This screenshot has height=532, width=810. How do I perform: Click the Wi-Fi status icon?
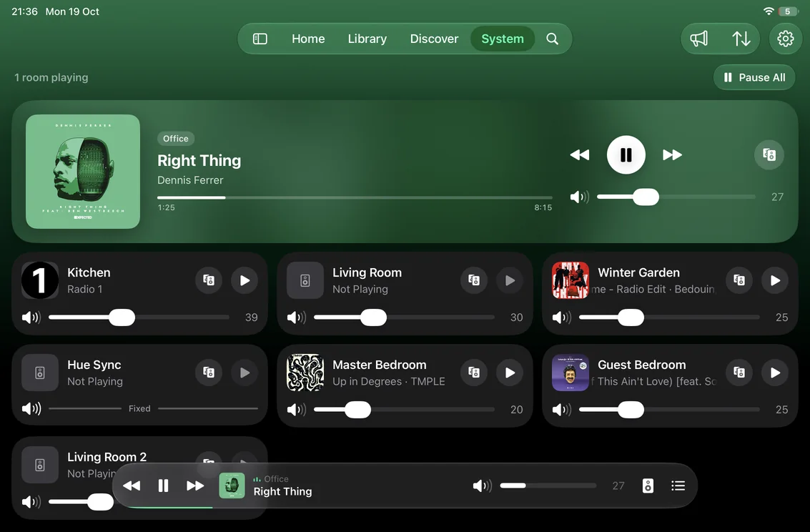(769, 11)
